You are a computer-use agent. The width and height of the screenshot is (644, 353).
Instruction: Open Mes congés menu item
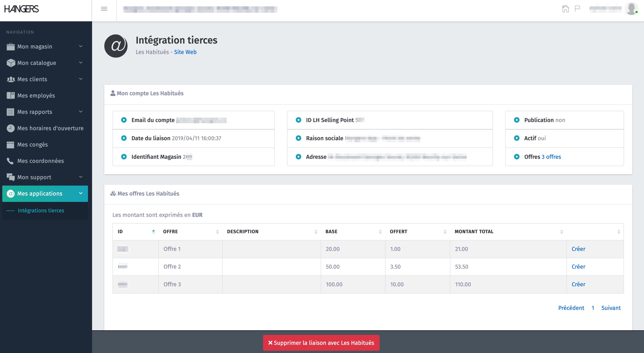45,145
